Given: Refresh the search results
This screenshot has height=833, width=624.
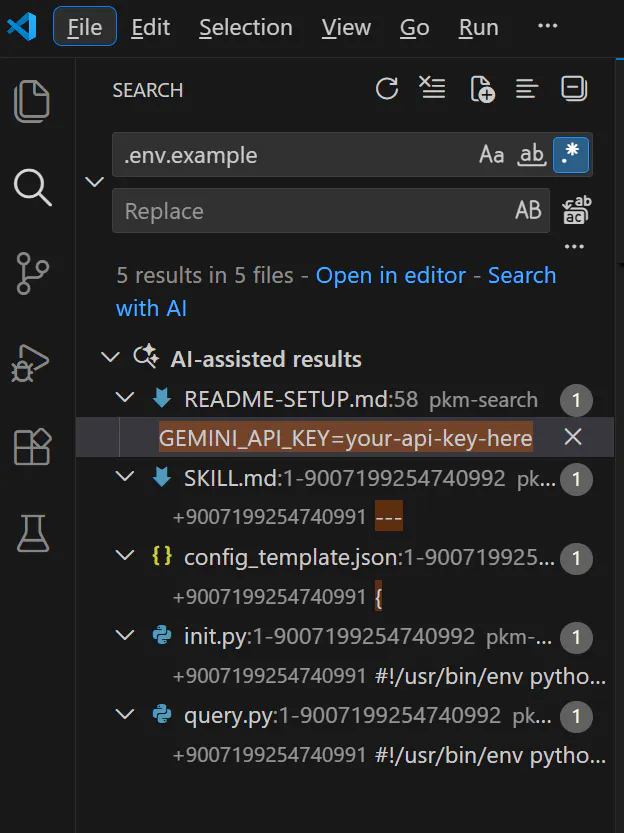Looking at the screenshot, I should pos(387,89).
